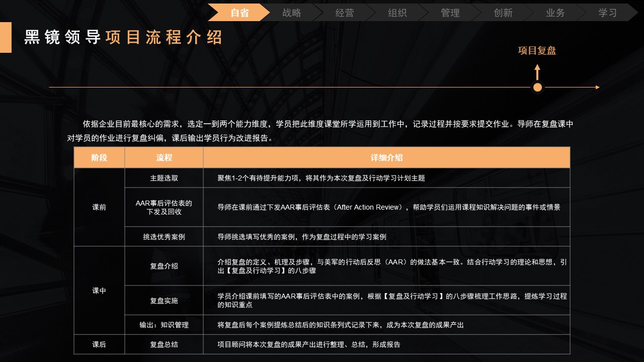Select the 流程 column header
The height and width of the screenshot is (362, 644).
164,157
